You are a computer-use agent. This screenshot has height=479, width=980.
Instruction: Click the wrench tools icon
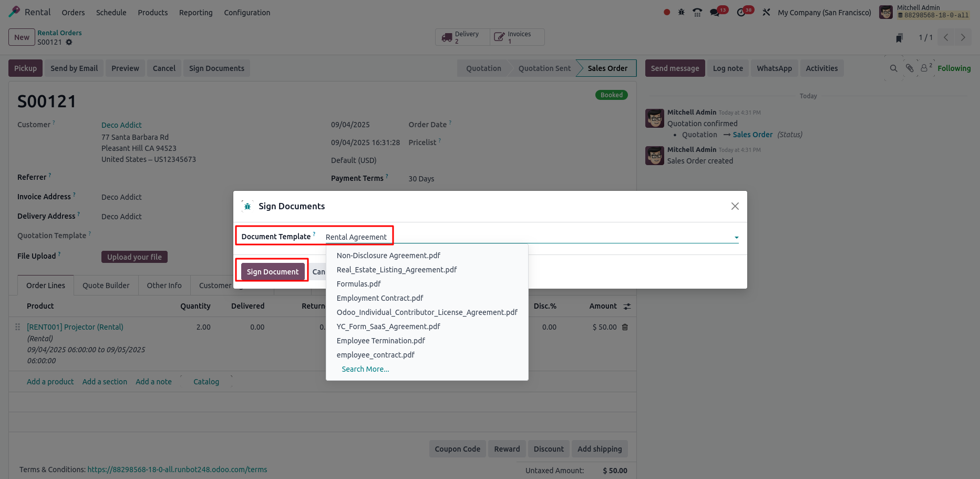766,12
